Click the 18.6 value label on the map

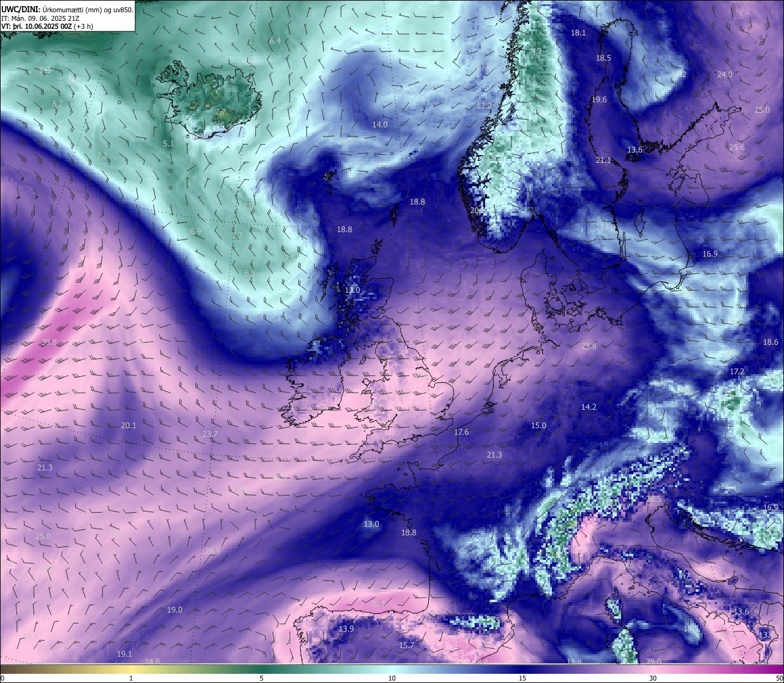[771, 342]
